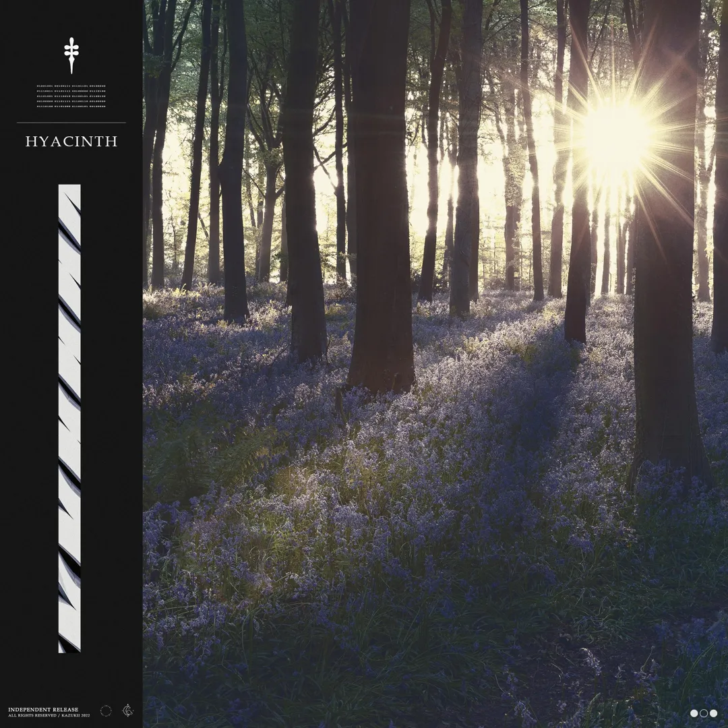728x728 pixels.
Task: Click the vertical white striped bar
Action: tap(69, 418)
